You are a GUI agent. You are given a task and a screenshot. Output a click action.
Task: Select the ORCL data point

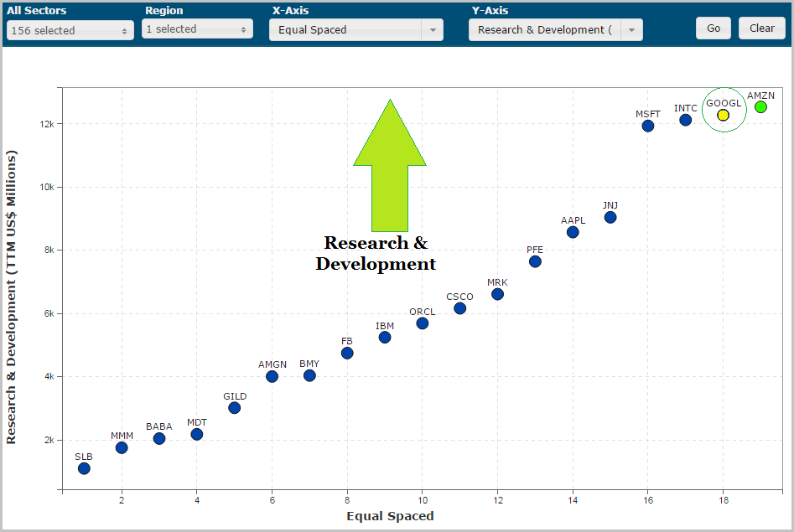(x=423, y=323)
